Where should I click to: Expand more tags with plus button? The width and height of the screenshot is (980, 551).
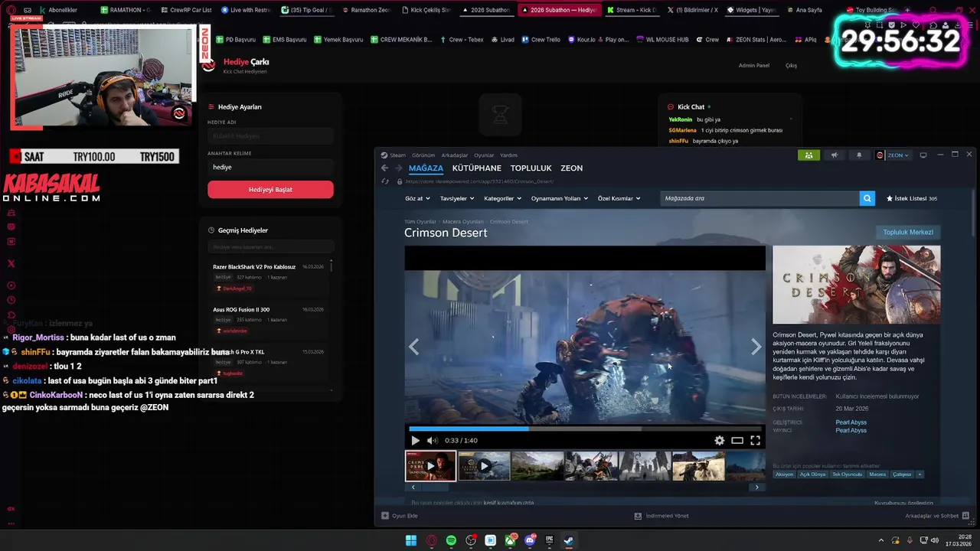(920, 474)
